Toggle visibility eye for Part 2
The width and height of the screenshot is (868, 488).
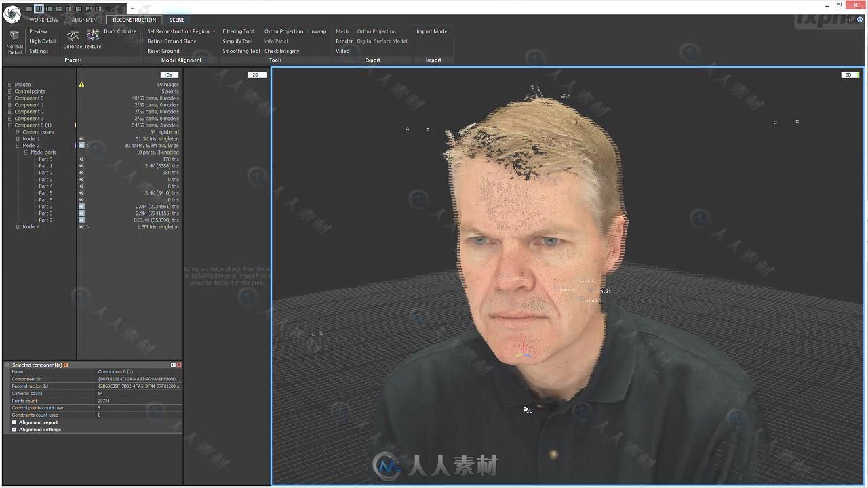(x=81, y=173)
